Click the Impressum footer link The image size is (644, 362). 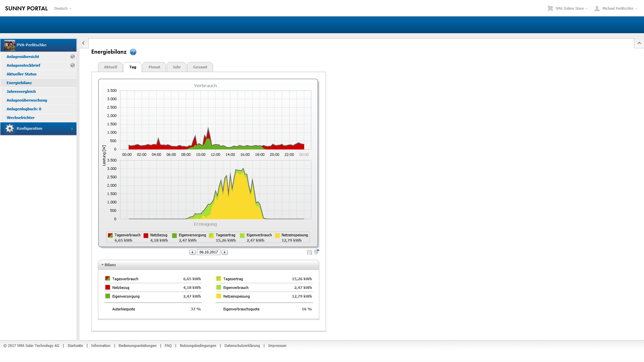pyautogui.click(x=277, y=346)
